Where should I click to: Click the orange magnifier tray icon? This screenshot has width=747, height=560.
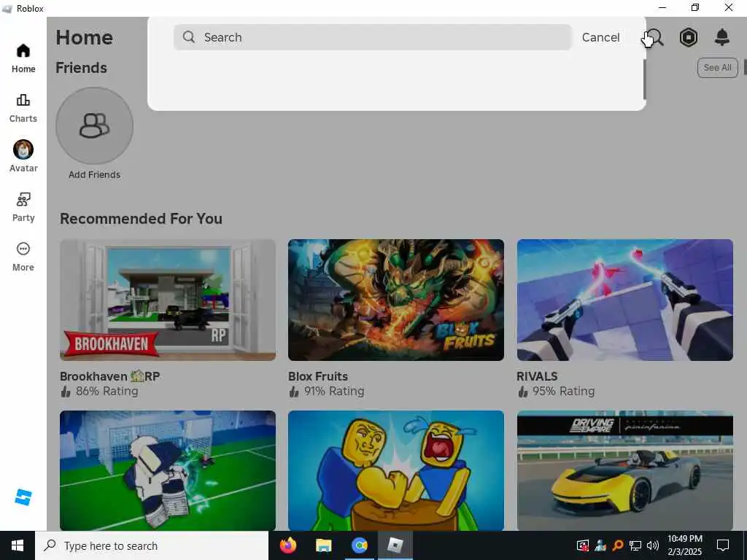pos(618,545)
